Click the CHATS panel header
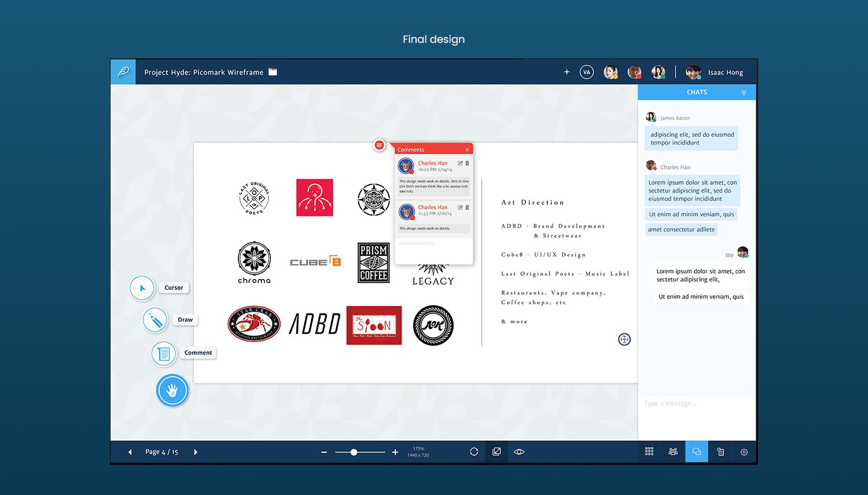This screenshot has width=868, height=495. click(697, 92)
